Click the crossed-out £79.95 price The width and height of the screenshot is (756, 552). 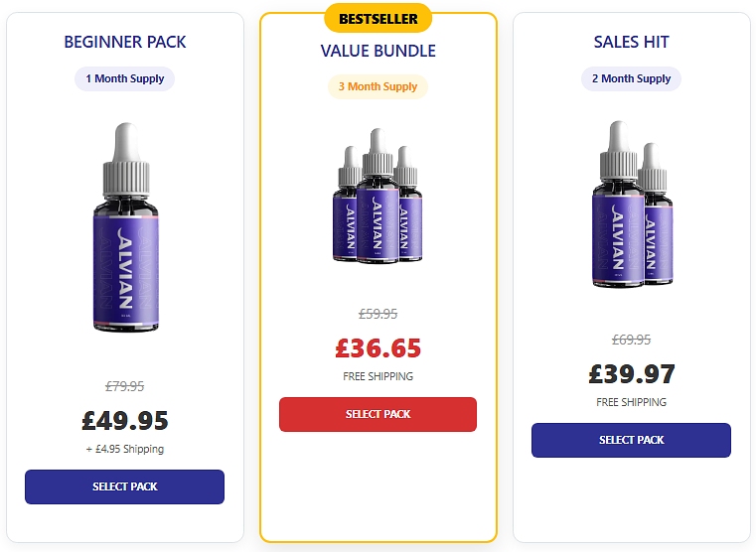(125, 386)
